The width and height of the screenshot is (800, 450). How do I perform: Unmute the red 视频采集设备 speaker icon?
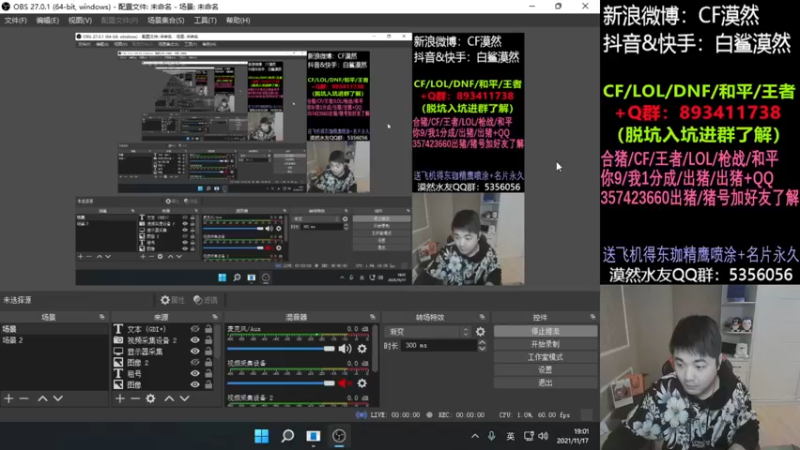coord(345,383)
